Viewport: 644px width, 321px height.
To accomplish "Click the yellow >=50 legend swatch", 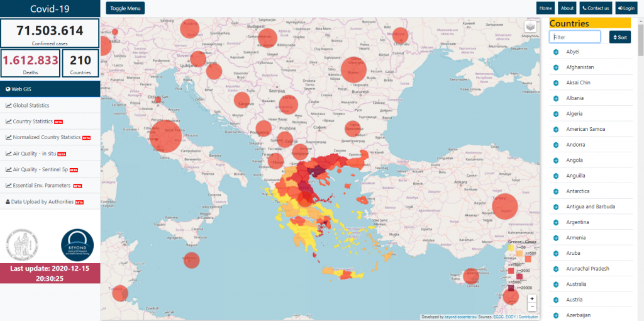I will click(x=511, y=247).
